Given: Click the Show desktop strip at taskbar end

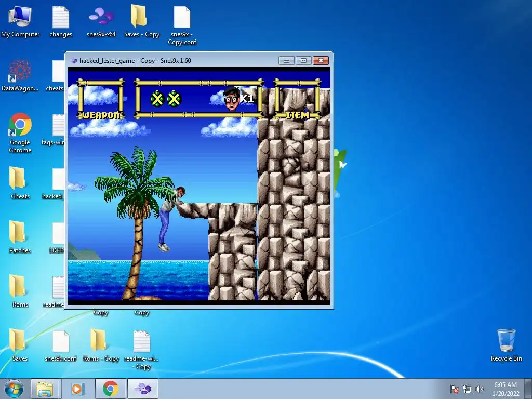Looking at the screenshot, I should click(528, 389).
